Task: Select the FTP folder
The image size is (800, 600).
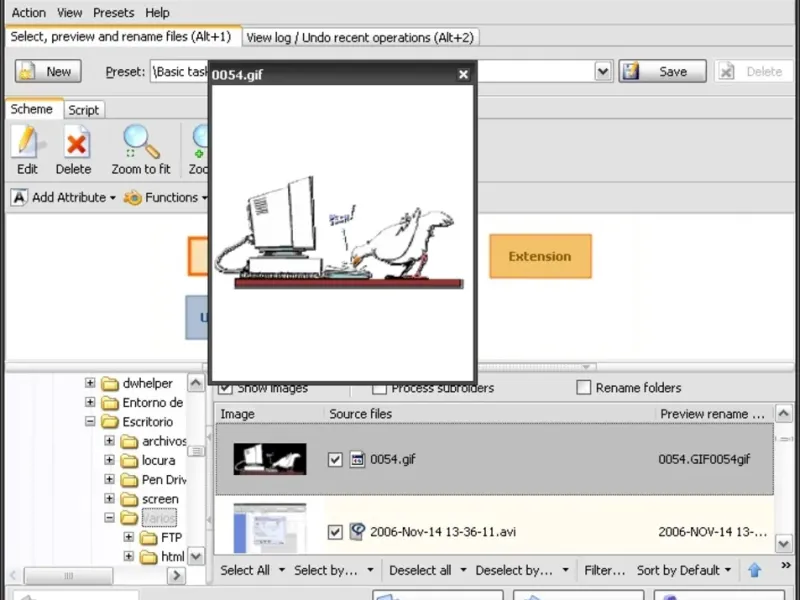Action: point(171,538)
